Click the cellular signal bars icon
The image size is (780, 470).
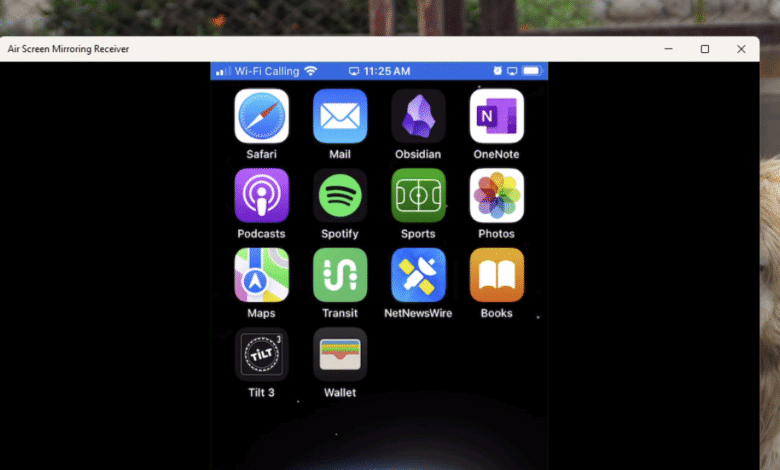[223, 71]
